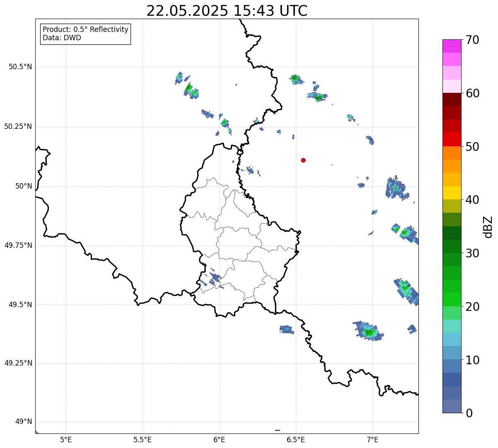Click the title "22.05.2025 15:43 UTC"

(x=227, y=10)
